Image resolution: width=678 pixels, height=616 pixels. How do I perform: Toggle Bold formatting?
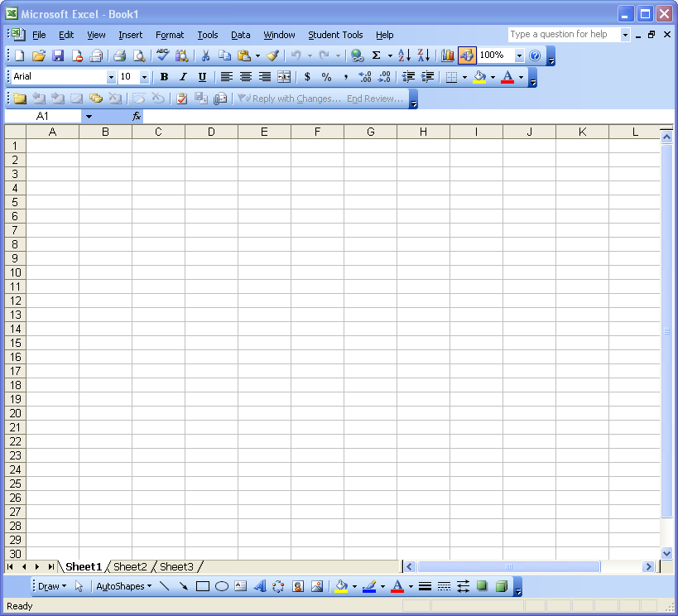[164, 77]
